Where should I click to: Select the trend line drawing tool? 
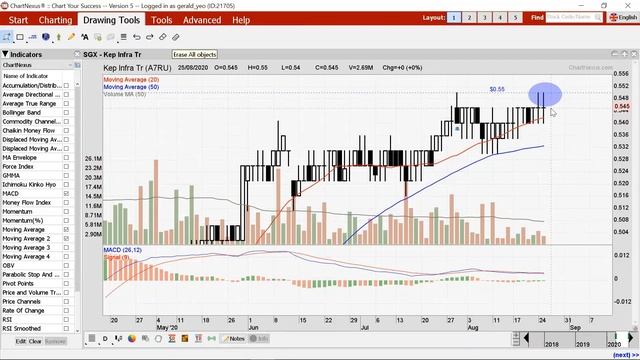click(x=7, y=37)
